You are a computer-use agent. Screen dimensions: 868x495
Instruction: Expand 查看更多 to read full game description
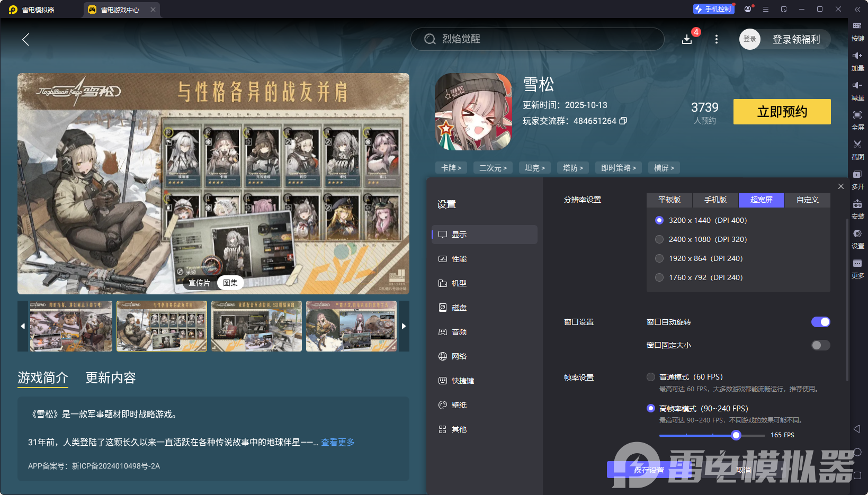coord(337,442)
